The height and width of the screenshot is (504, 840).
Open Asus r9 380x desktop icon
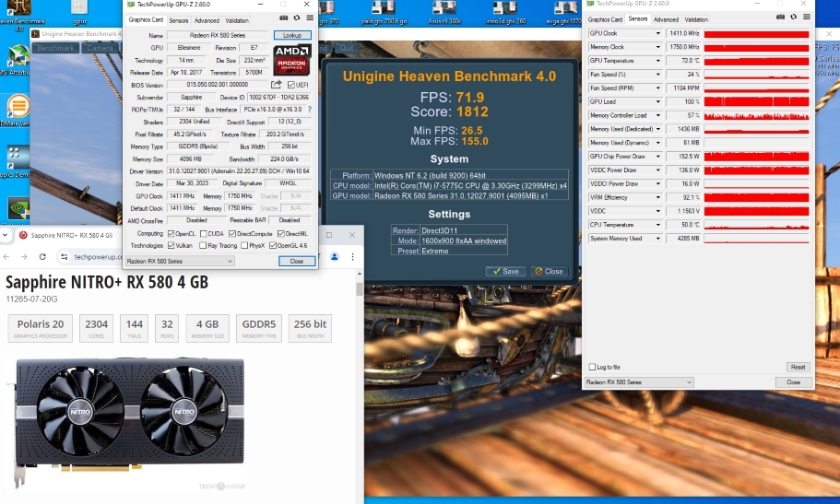tap(444, 13)
